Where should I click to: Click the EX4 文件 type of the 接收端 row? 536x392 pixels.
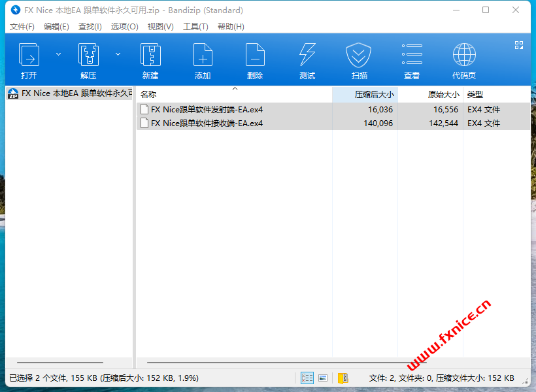[484, 123]
